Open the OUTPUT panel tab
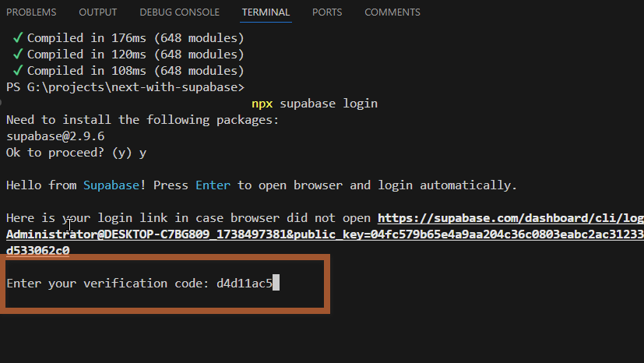Image resolution: width=644 pixels, height=363 pixels. click(x=98, y=12)
